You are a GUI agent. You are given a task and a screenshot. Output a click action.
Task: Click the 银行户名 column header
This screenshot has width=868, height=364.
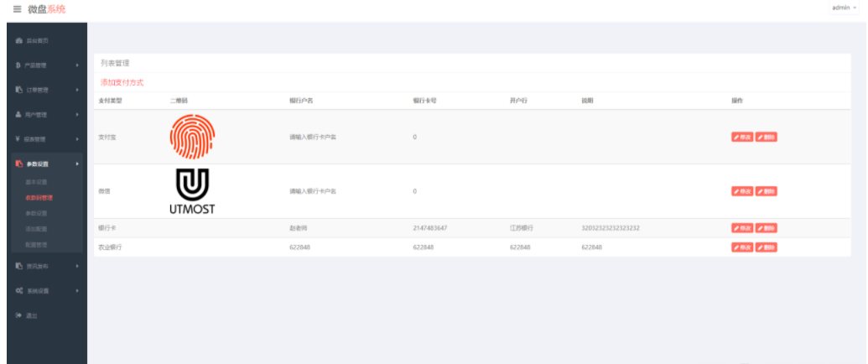coord(301,101)
